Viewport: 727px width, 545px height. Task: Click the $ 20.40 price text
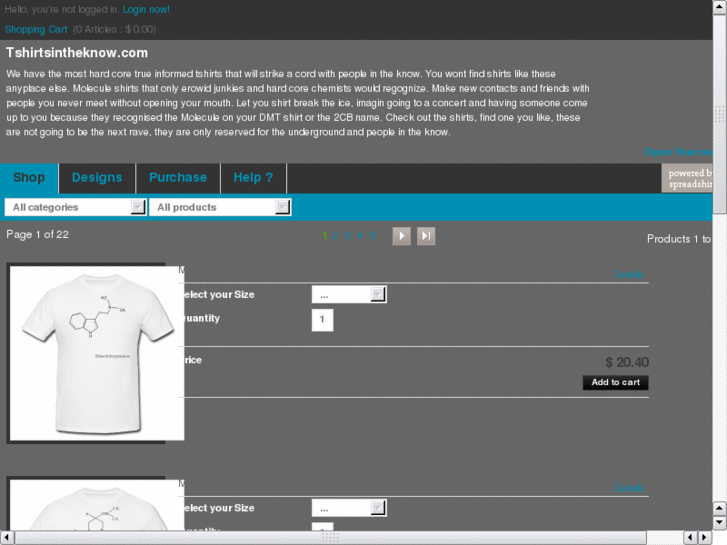click(627, 362)
